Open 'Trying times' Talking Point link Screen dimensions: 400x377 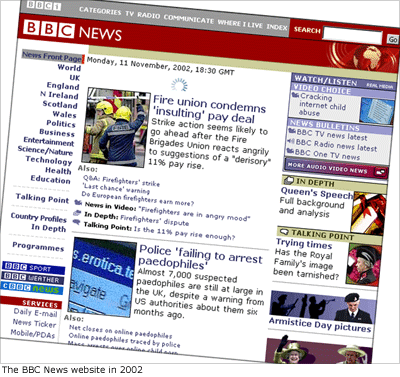click(304, 244)
